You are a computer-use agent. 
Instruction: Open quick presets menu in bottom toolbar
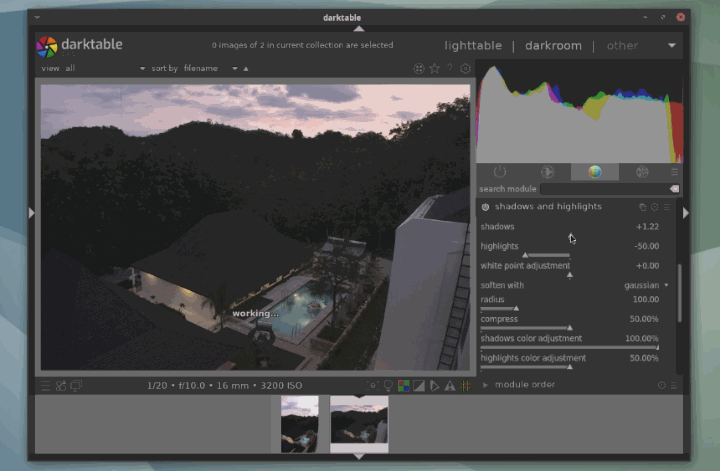pyautogui.click(x=45, y=386)
